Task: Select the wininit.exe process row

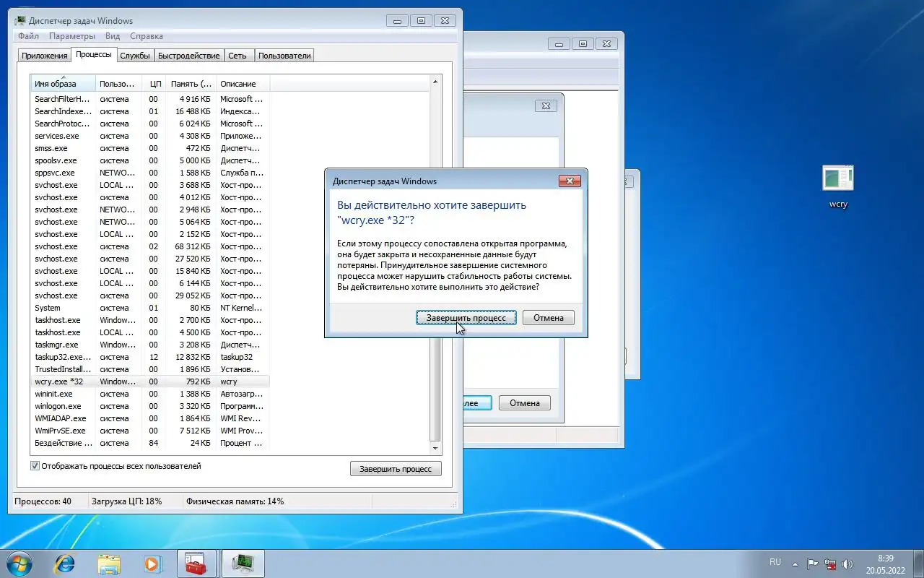Action: point(150,394)
